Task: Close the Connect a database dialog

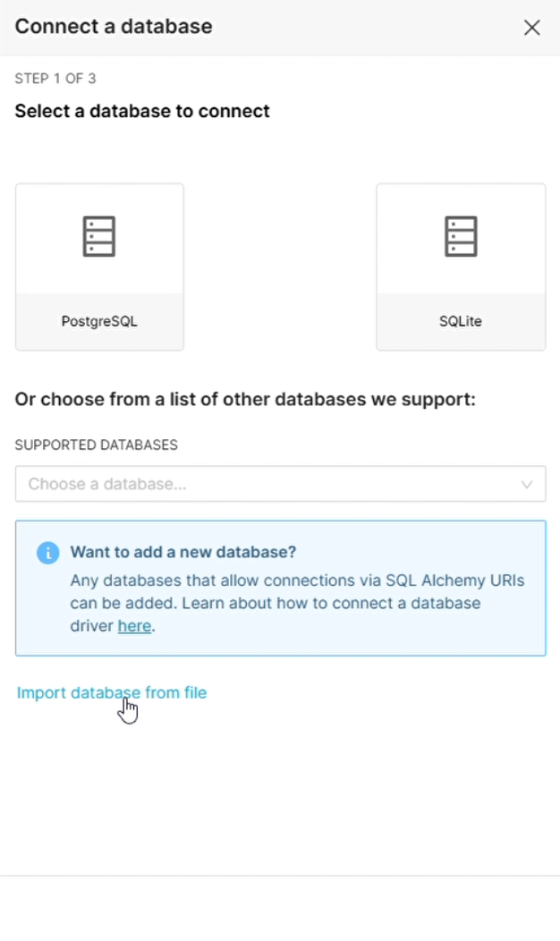Action: 531,28
